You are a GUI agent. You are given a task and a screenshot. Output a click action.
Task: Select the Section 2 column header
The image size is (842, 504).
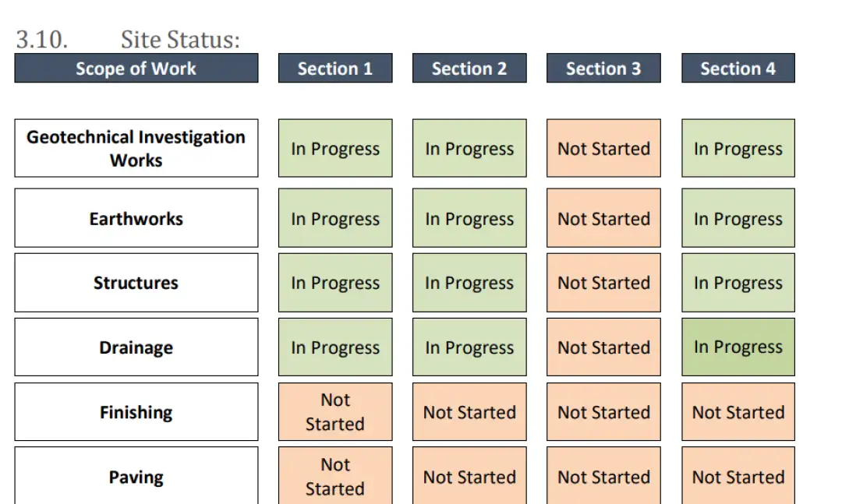pos(469,69)
